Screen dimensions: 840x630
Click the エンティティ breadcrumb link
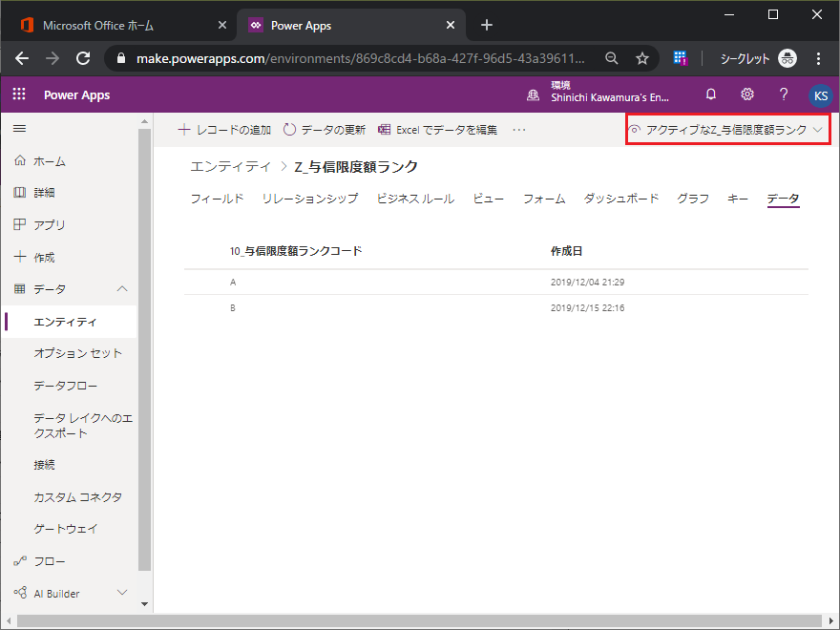[230, 167]
